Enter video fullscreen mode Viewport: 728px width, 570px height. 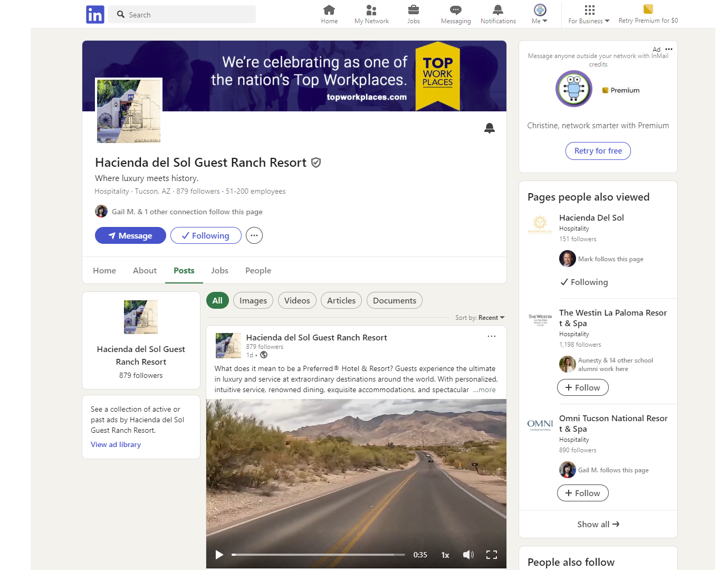tap(492, 555)
